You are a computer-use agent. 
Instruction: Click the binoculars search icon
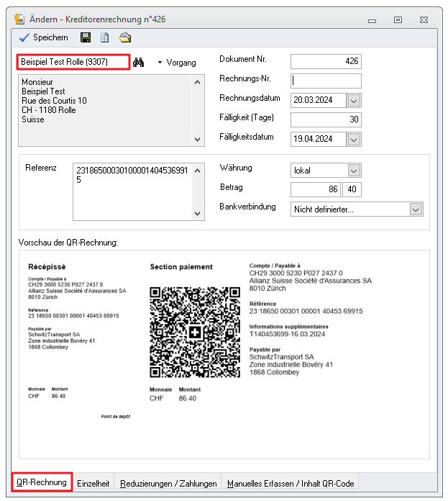[x=139, y=62]
